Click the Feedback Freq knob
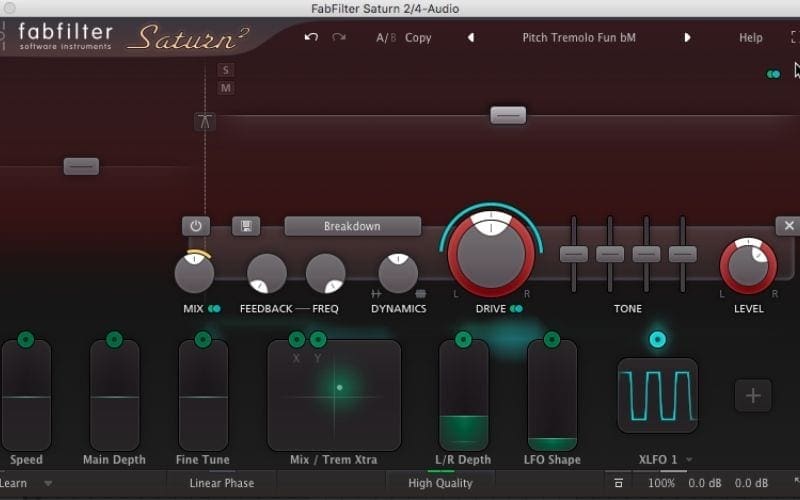 pyautogui.click(x=326, y=273)
